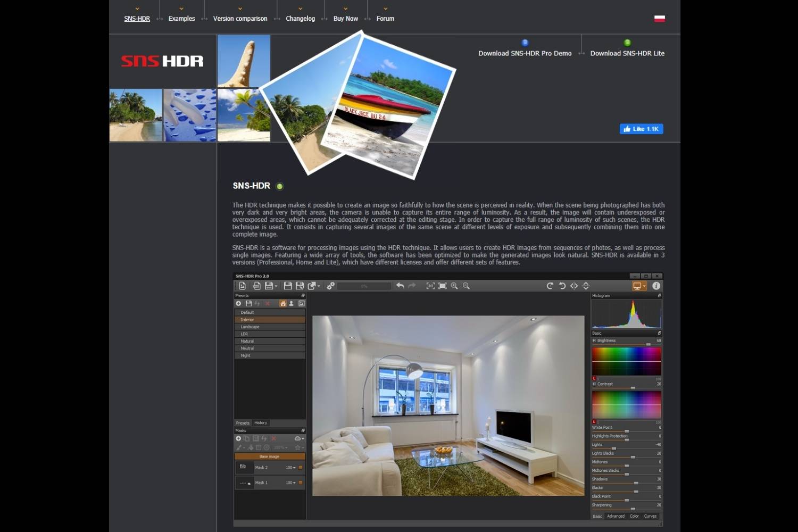Click the Download SNS-HDR Lite link
798x532 pixels.
coord(627,53)
